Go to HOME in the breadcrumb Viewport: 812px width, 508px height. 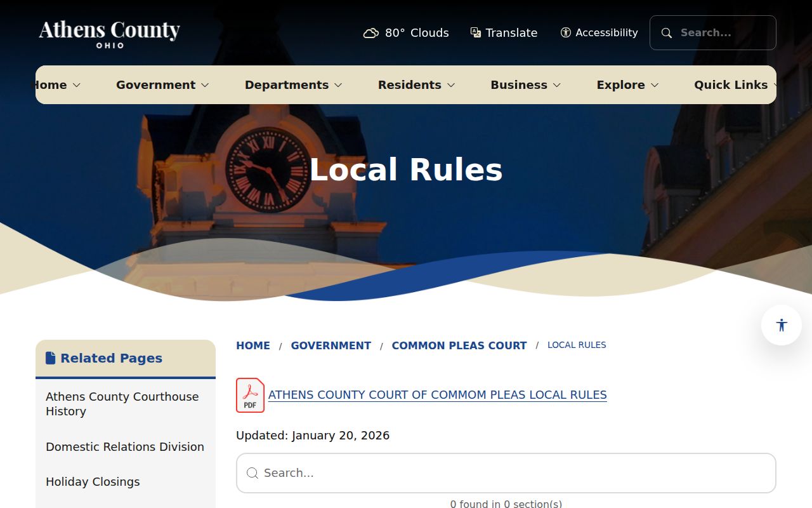(x=253, y=345)
